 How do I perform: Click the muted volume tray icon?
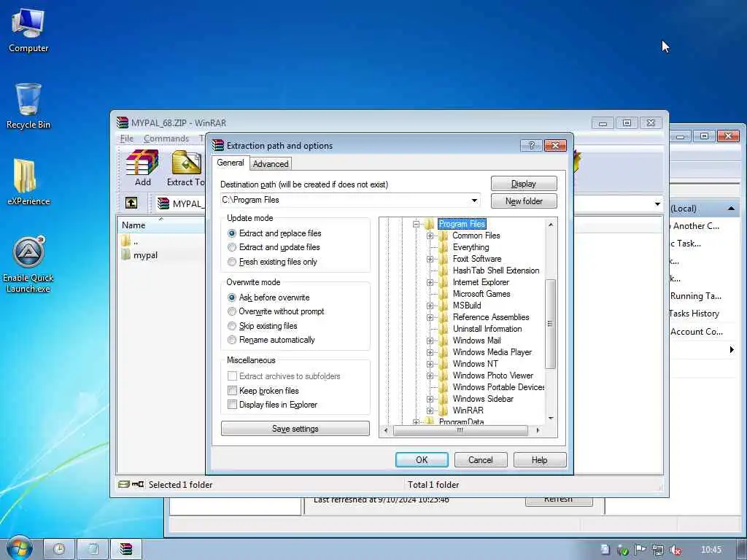[675, 550]
